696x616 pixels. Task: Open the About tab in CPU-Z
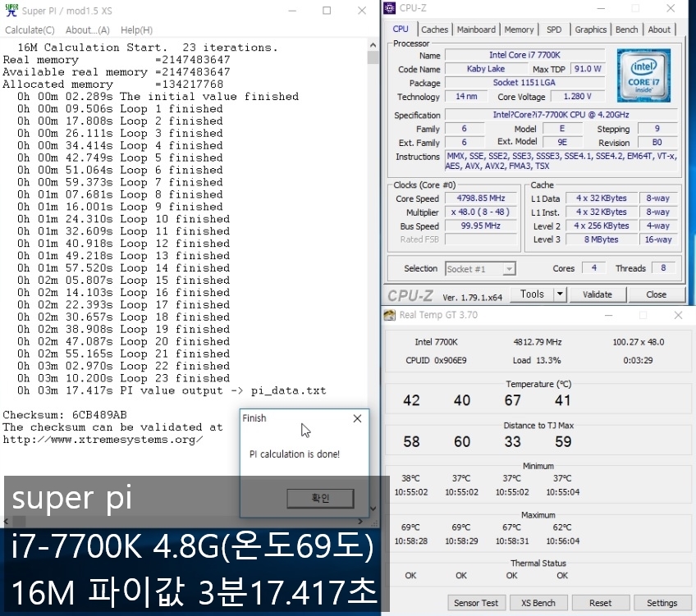(x=659, y=30)
